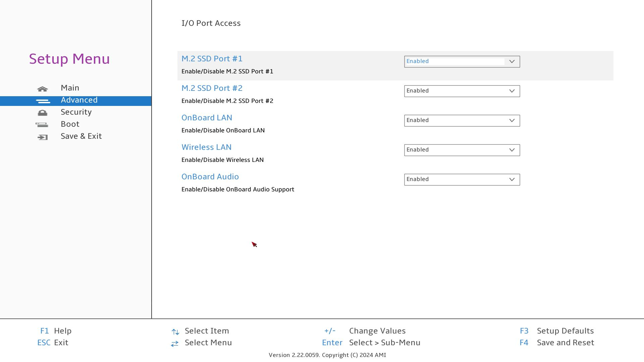Click F3 Setup Defaults

565,331
